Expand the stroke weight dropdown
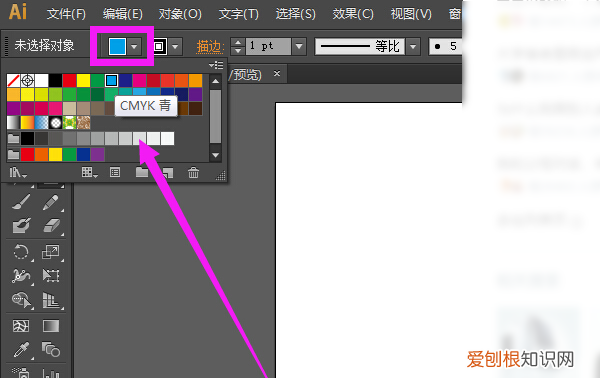The image size is (600, 378). pyautogui.click(x=299, y=47)
